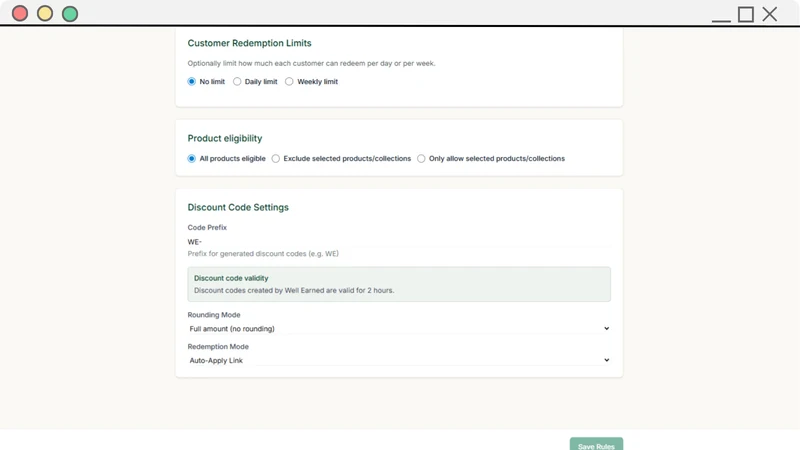Click the Redemption Mode label
This screenshot has width=800, height=450.
tap(218, 346)
